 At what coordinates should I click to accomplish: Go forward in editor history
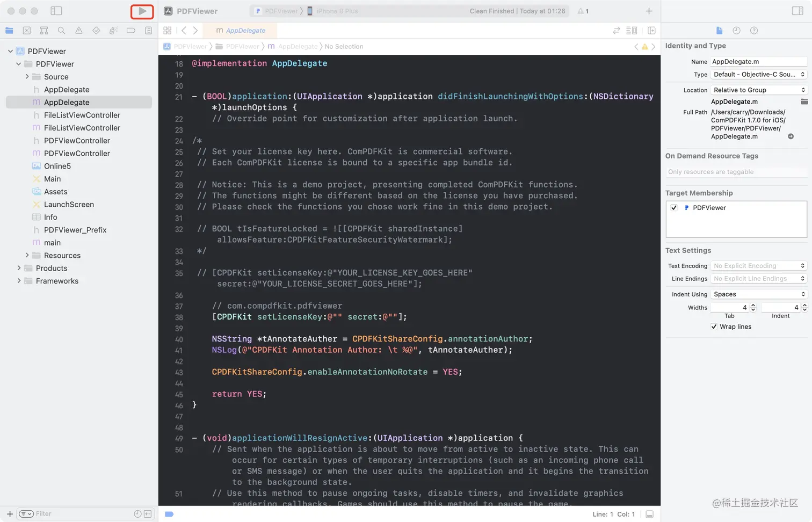point(195,31)
